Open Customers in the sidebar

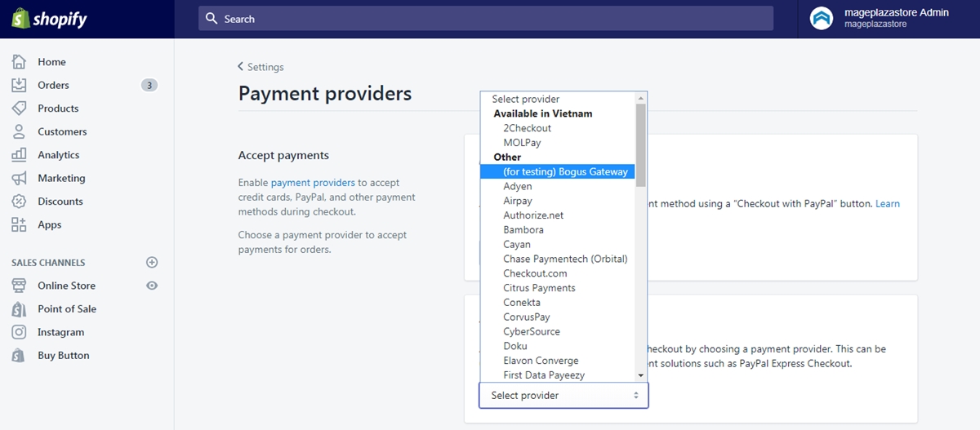(x=62, y=131)
